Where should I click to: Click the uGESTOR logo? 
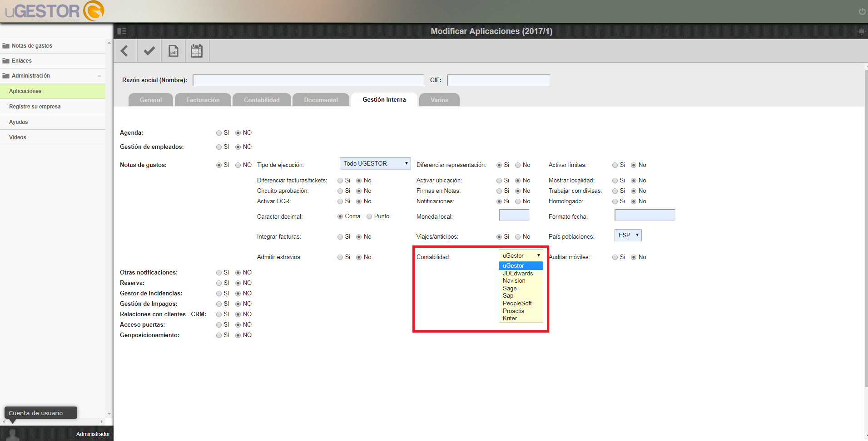pos(55,11)
